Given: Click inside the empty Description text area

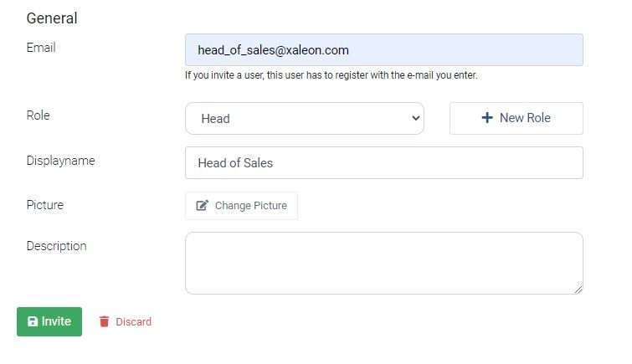Looking at the screenshot, I should 384,264.
